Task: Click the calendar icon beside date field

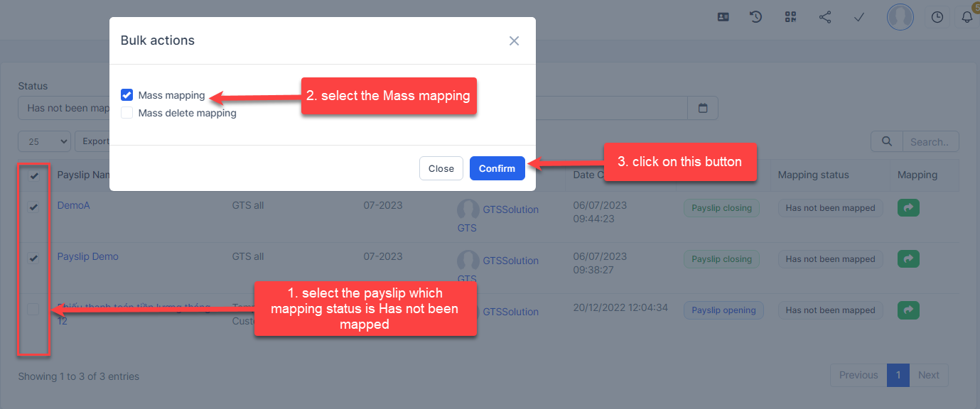Action: tap(703, 108)
